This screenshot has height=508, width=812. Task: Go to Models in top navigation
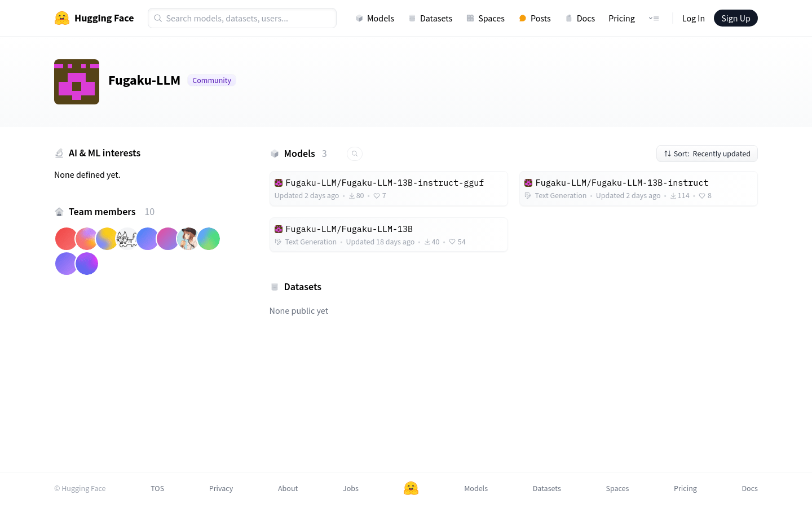tap(375, 19)
